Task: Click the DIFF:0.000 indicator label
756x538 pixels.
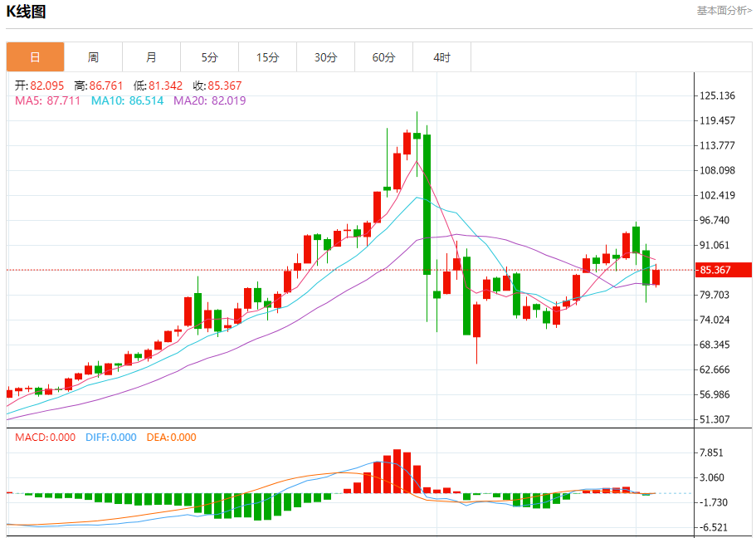Action: coord(111,438)
